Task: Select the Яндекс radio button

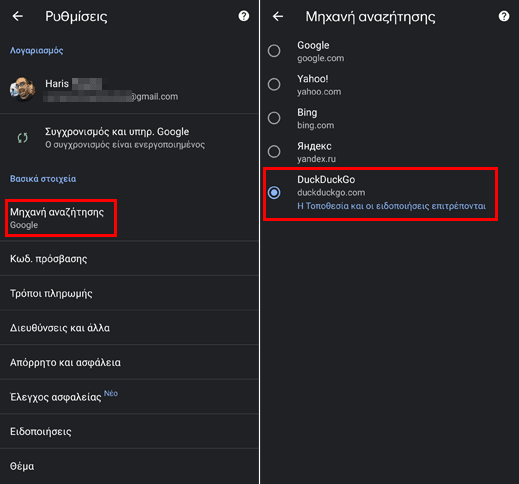Action: (274, 152)
